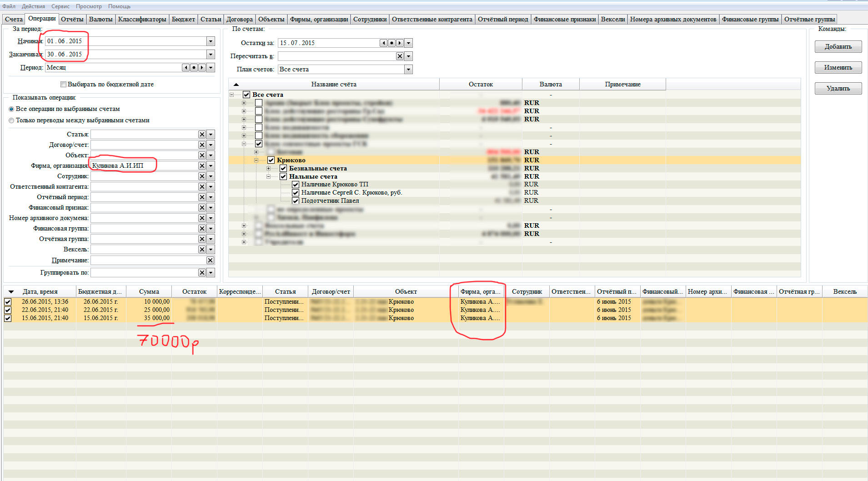Clear the Группировать по field

click(202, 273)
